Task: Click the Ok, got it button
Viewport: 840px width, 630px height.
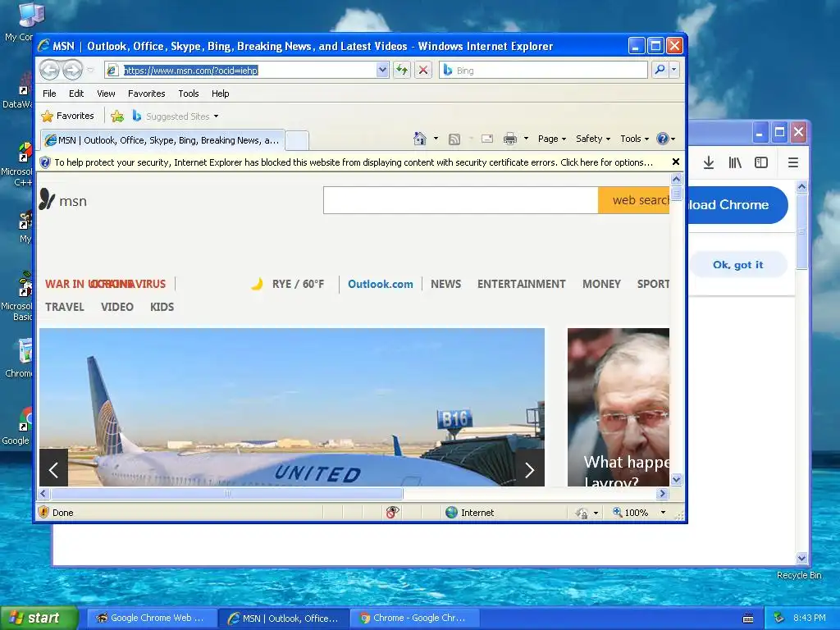Action: coord(737,265)
